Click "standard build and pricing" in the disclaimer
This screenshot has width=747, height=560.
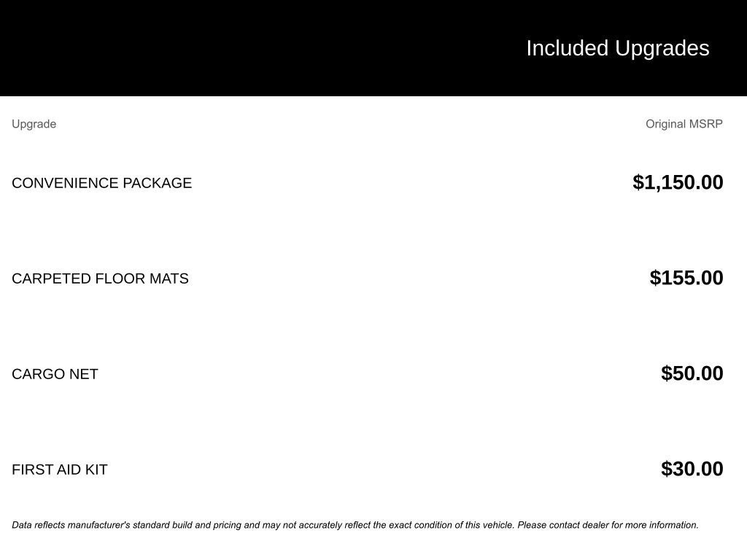pos(187,525)
